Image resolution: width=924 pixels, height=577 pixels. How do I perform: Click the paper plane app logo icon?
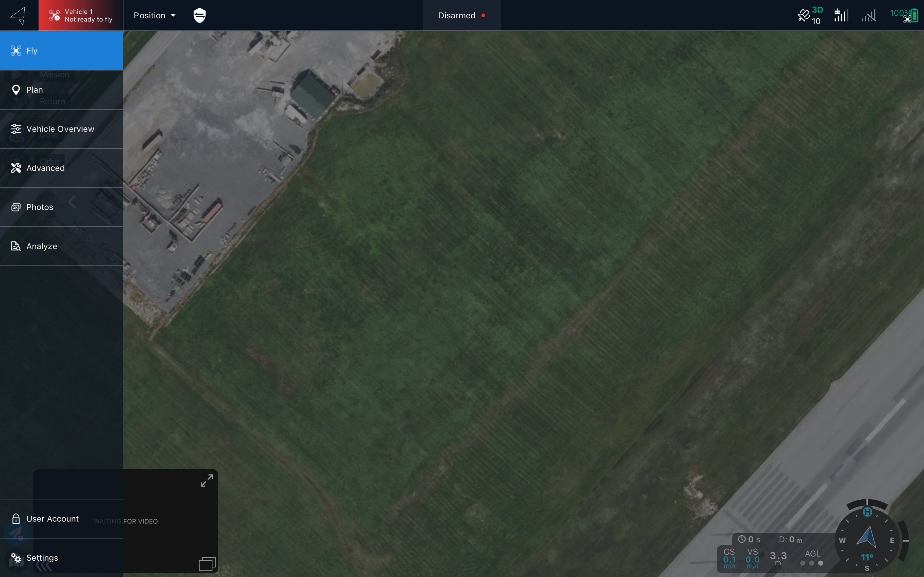pos(18,15)
